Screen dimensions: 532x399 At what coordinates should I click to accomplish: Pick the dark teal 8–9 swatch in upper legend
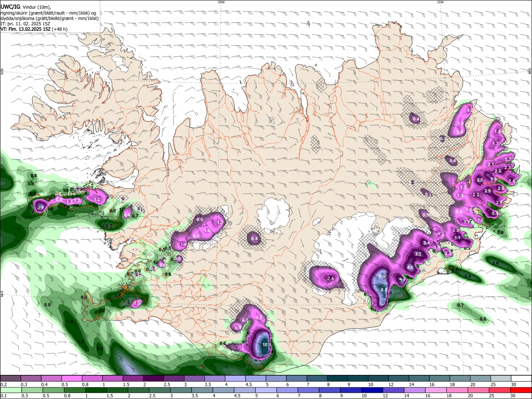coord(337,379)
